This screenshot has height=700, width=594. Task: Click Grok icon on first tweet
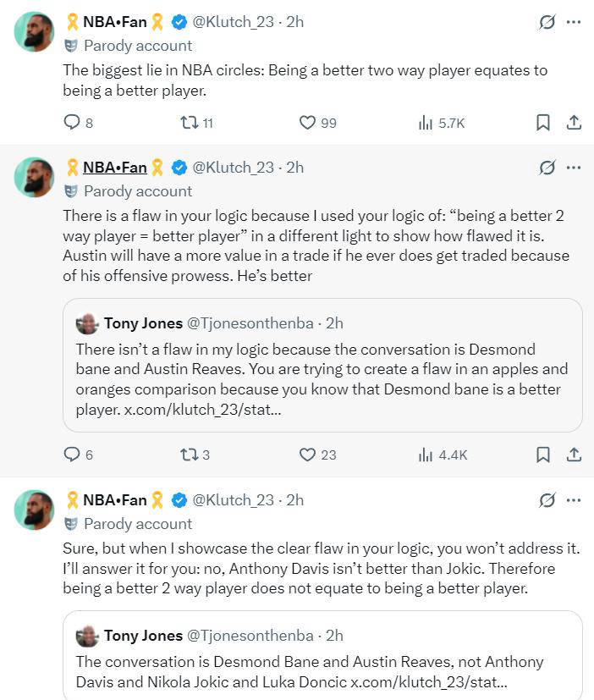coord(547,22)
